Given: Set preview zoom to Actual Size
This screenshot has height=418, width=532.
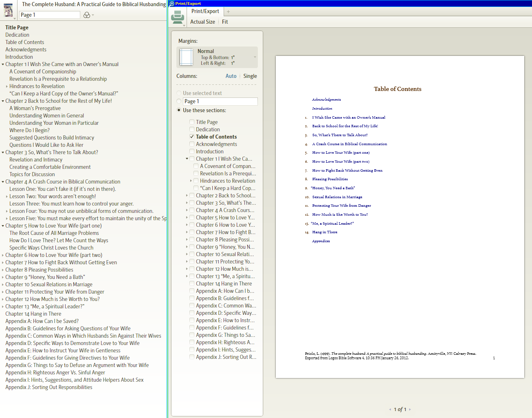Looking at the screenshot, I should tap(202, 22).
